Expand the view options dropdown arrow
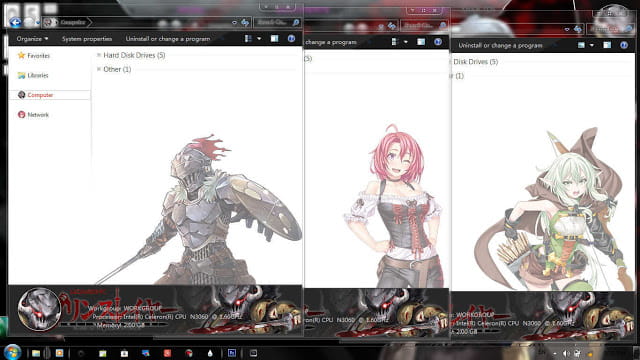 pos(259,38)
